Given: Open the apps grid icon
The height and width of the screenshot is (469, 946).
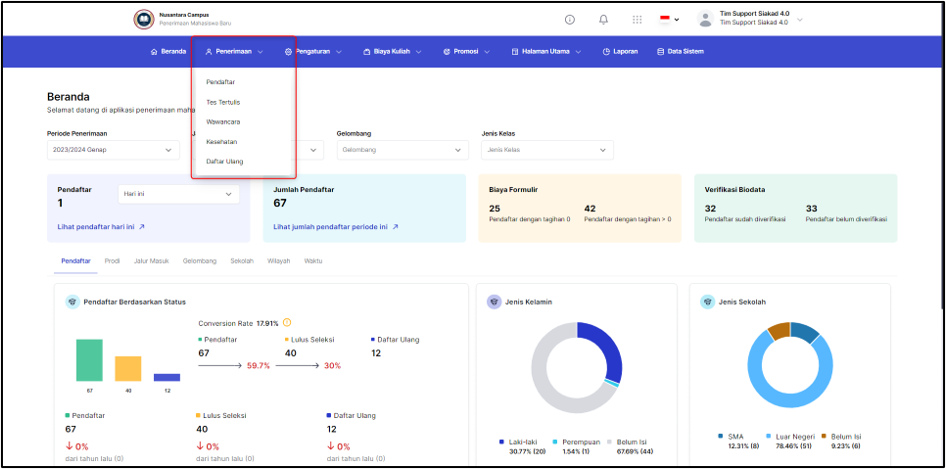Looking at the screenshot, I should (637, 19).
